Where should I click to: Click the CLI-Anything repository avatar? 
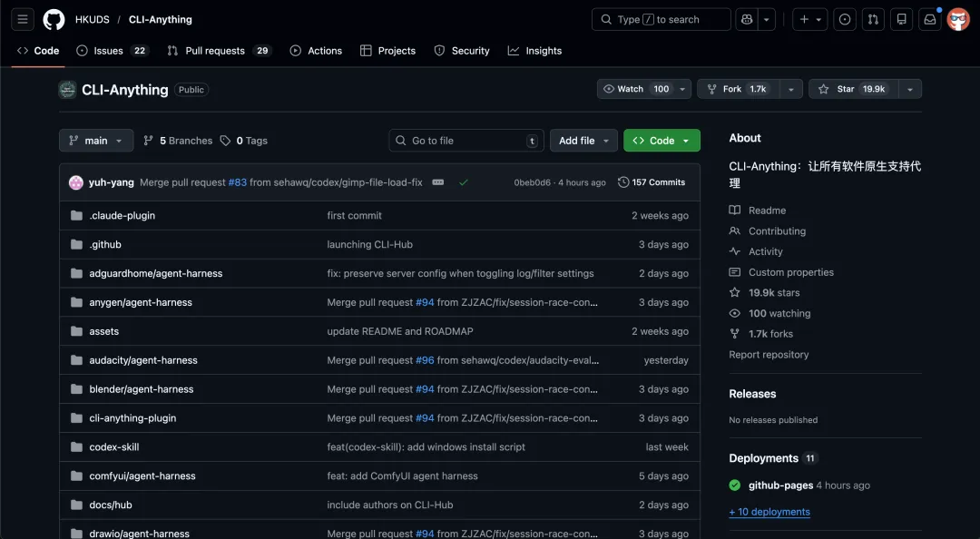(x=67, y=90)
